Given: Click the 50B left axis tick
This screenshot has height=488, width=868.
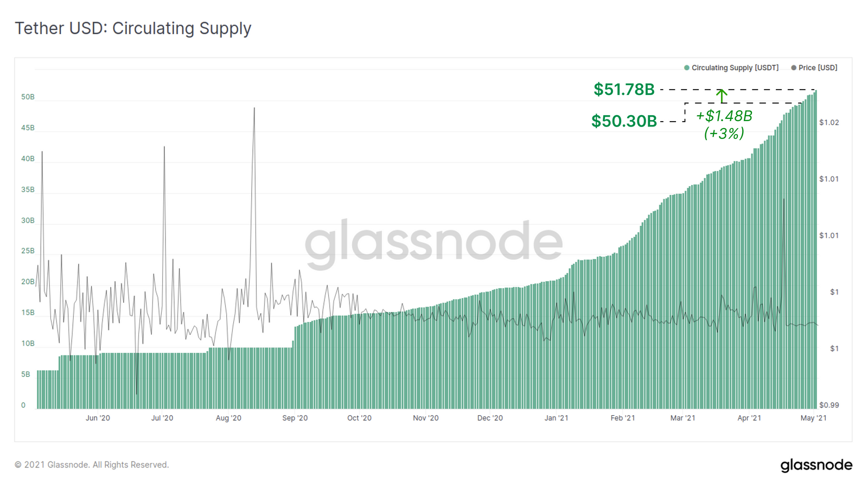Looking at the screenshot, I should [x=28, y=97].
